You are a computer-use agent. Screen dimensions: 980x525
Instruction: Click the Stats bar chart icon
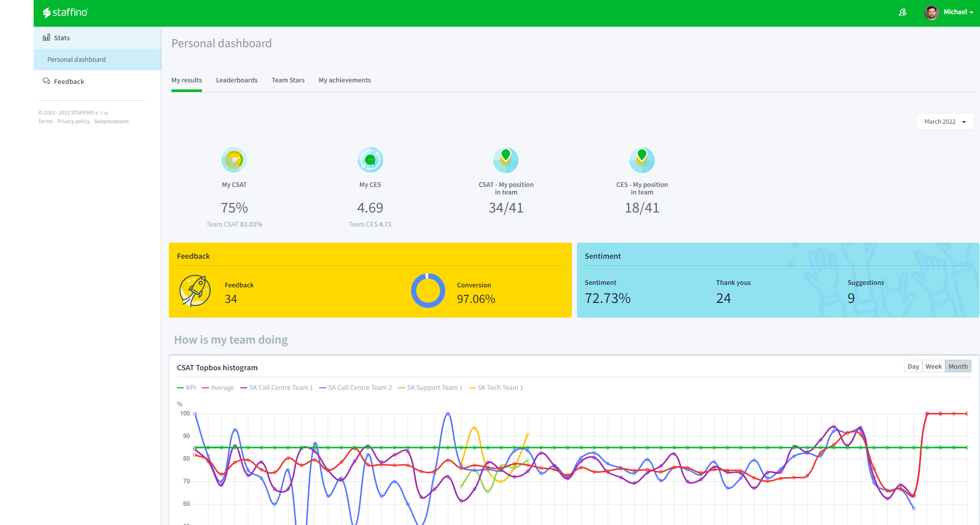46,38
